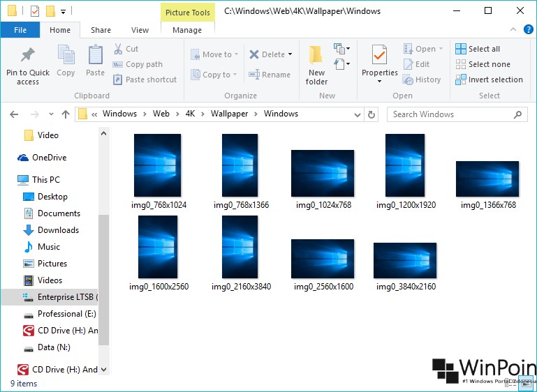
Task: Go back with the Back arrow
Action: (x=14, y=114)
